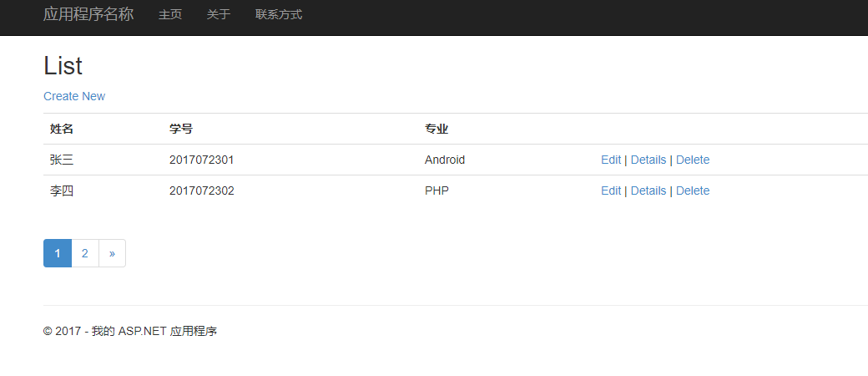
Task: Click the 专业 column header
Action: click(437, 130)
